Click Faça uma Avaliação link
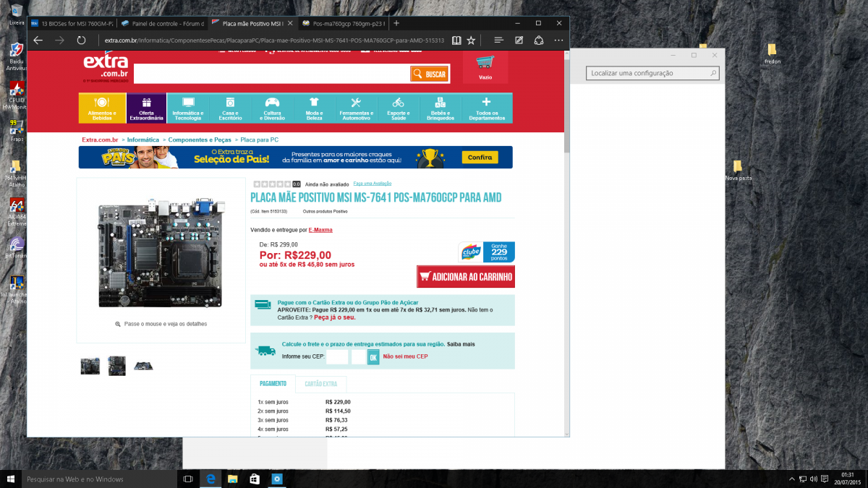Screen dimensions: 868x488 (373, 184)
